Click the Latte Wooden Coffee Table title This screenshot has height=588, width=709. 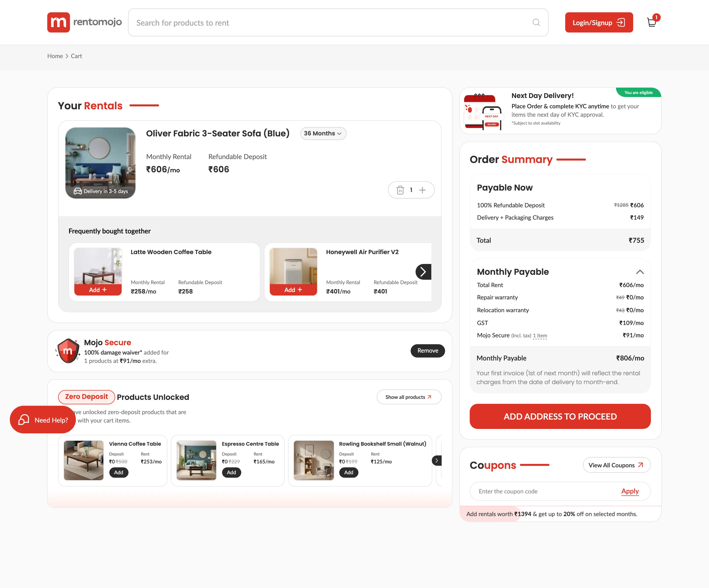[x=171, y=252]
